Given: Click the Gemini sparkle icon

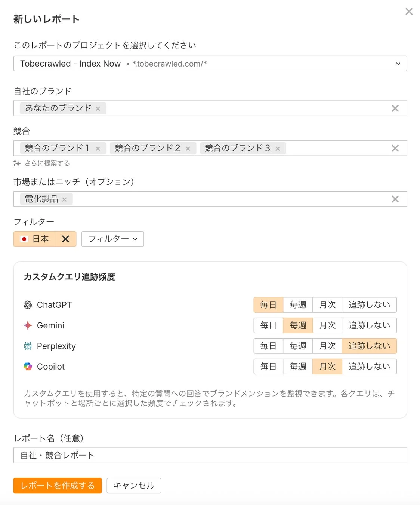Looking at the screenshot, I should click(x=27, y=325).
